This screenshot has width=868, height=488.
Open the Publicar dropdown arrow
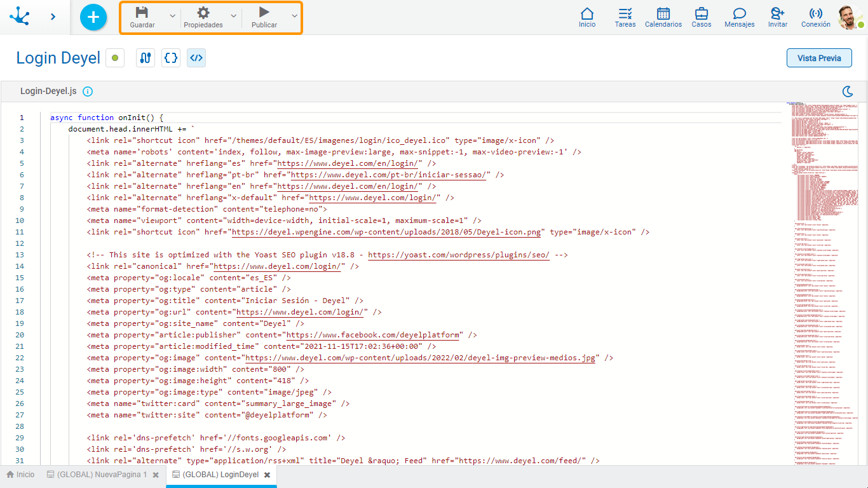(294, 16)
